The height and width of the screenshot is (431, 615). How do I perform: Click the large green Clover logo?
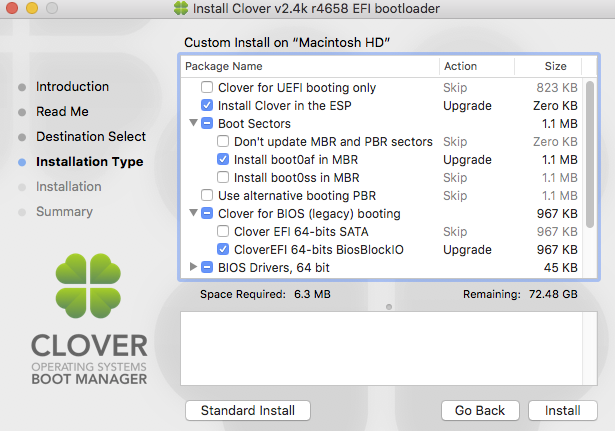(x=88, y=286)
